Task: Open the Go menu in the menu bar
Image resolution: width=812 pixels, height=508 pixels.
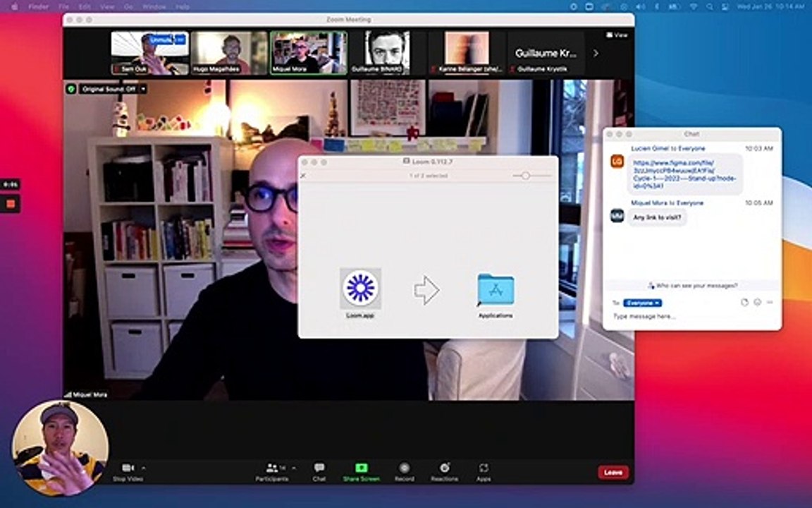Action: coord(128,7)
